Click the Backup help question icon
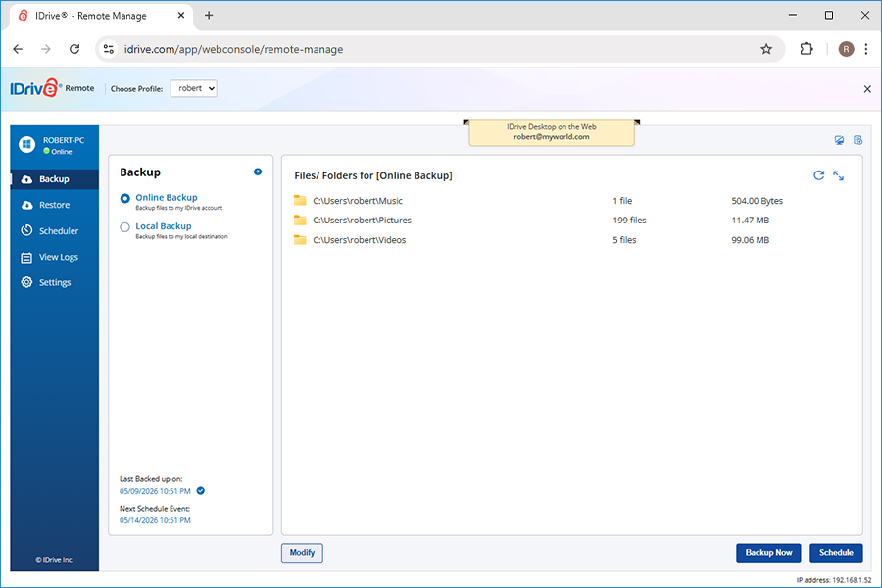Viewport: 882px width, 588px height. (258, 172)
